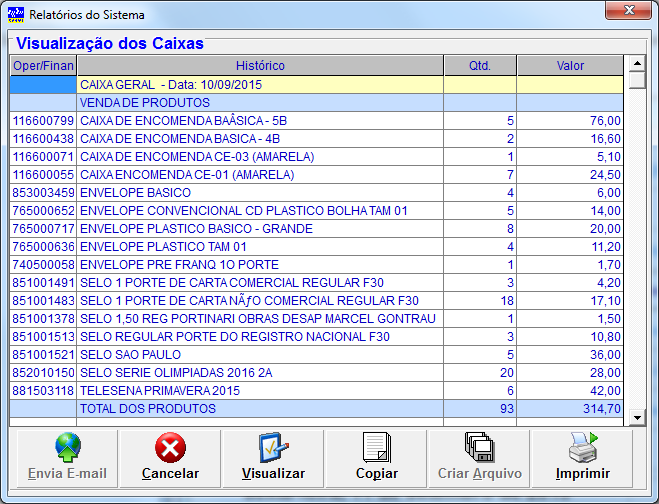Click the vertical scrollbar thumb

tap(637, 80)
